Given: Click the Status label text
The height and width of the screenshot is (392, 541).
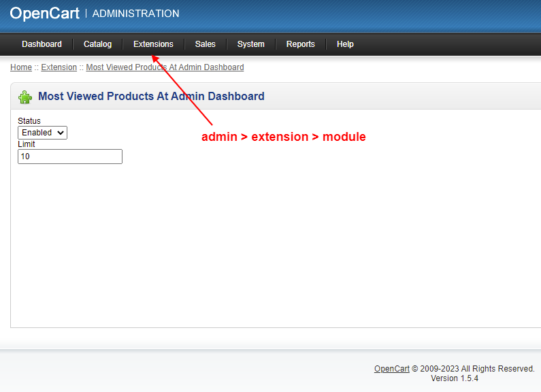Looking at the screenshot, I should (29, 121).
